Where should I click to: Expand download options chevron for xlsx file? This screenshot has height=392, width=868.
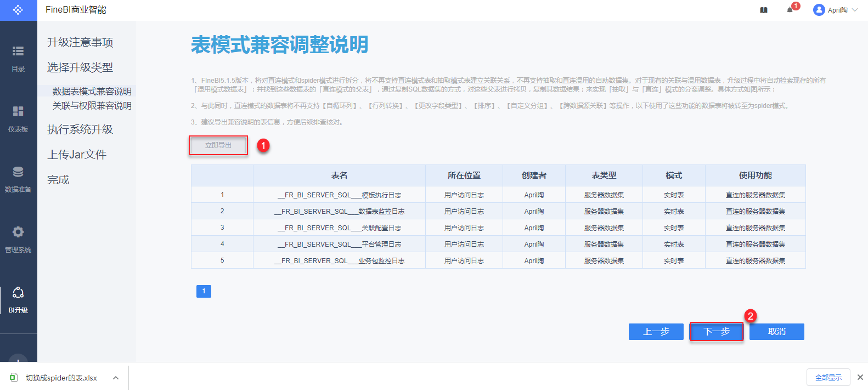[x=116, y=378]
